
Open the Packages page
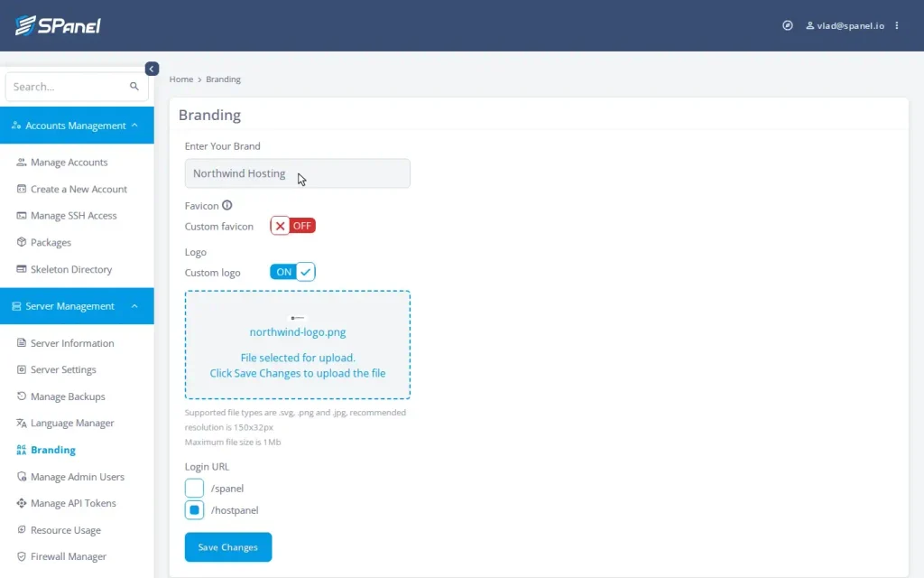tap(51, 242)
